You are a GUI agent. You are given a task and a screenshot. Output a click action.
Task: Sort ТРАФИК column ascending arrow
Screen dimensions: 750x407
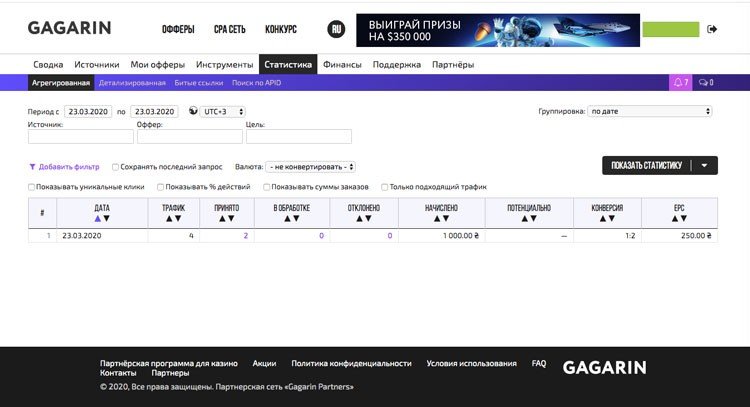(x=169, y=219)
